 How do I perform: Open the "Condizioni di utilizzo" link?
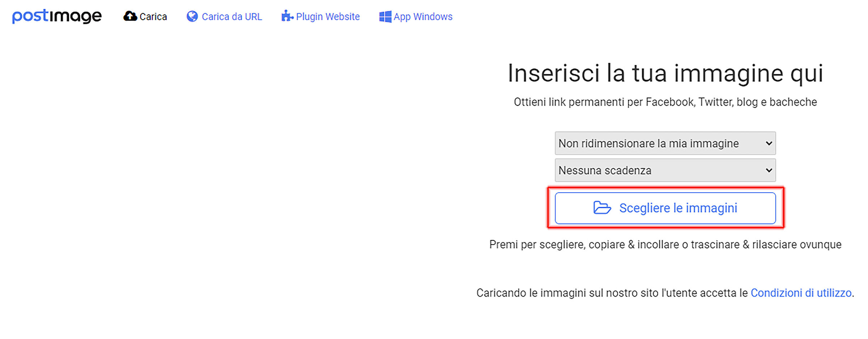pos(801,293)
